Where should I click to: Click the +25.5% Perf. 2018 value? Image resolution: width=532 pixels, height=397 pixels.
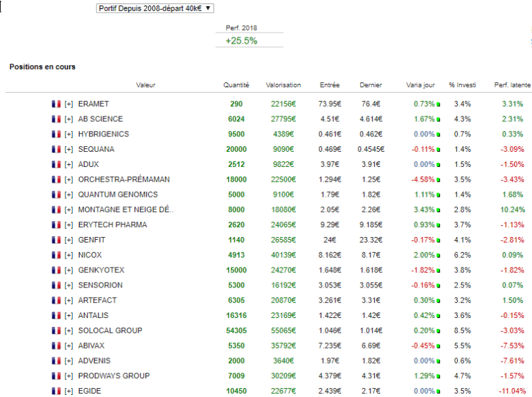tap(241, 41)
